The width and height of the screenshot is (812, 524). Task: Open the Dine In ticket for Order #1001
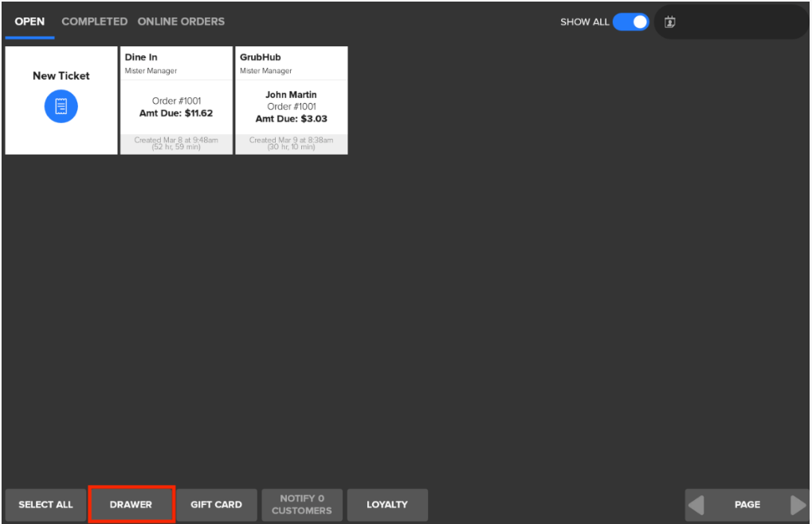click(x=176, y=100)
